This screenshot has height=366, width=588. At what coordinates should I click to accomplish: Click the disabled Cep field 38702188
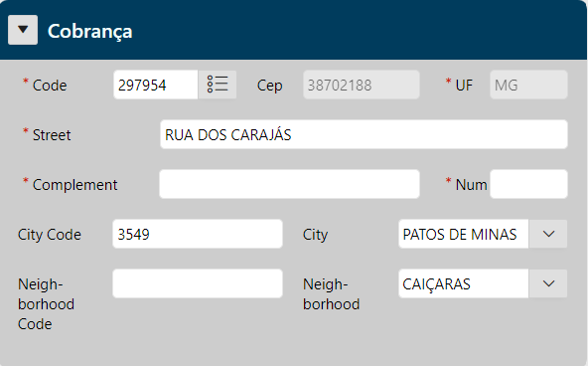click(x=362, y=85)
